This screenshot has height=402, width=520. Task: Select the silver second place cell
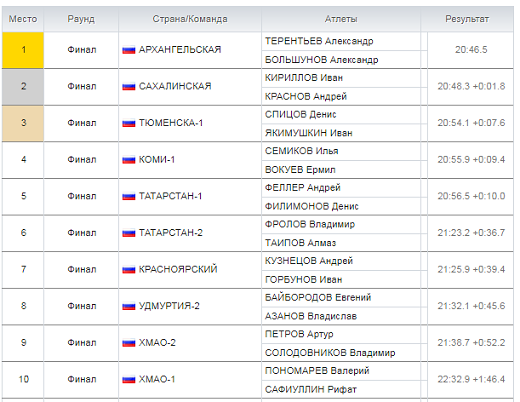23,87
